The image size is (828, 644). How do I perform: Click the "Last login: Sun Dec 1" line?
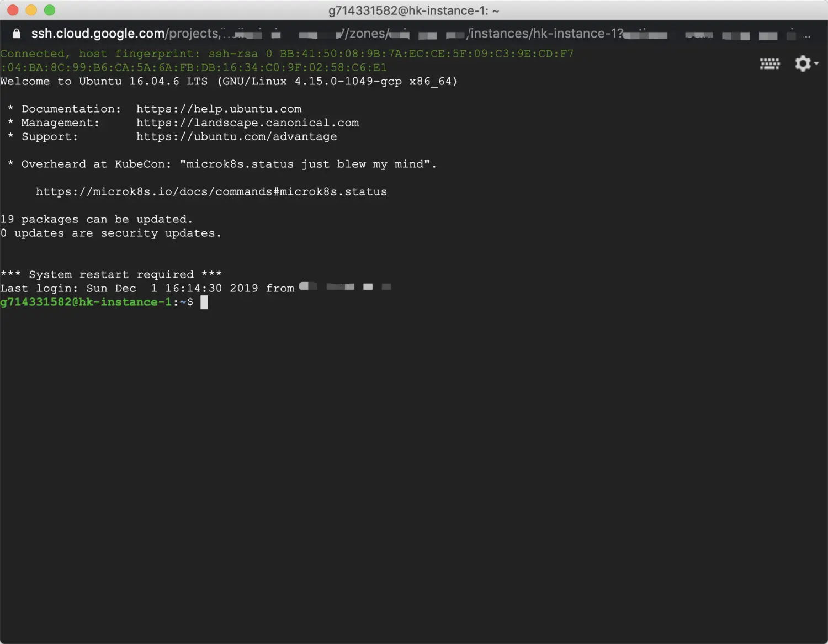tap(195, 288)
